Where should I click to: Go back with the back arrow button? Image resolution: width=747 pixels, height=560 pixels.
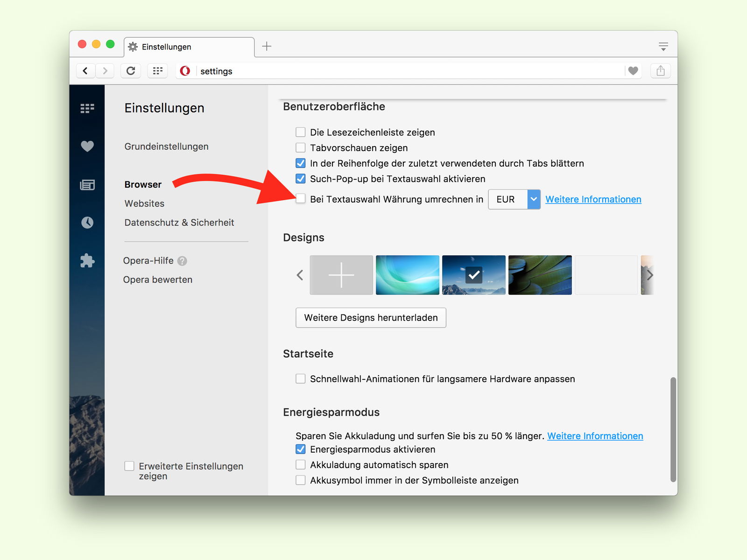tap(85, 71)
